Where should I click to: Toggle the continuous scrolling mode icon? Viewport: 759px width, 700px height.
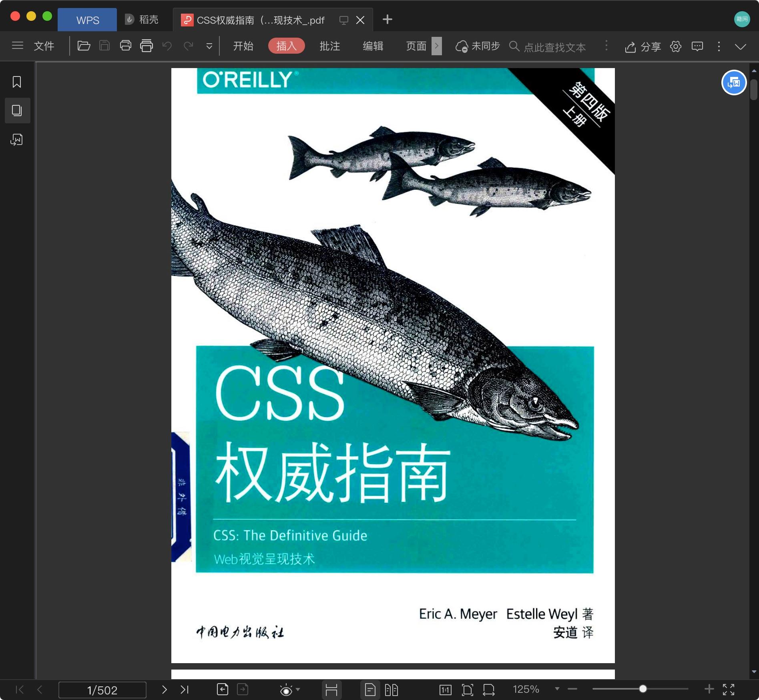(331, 690)
